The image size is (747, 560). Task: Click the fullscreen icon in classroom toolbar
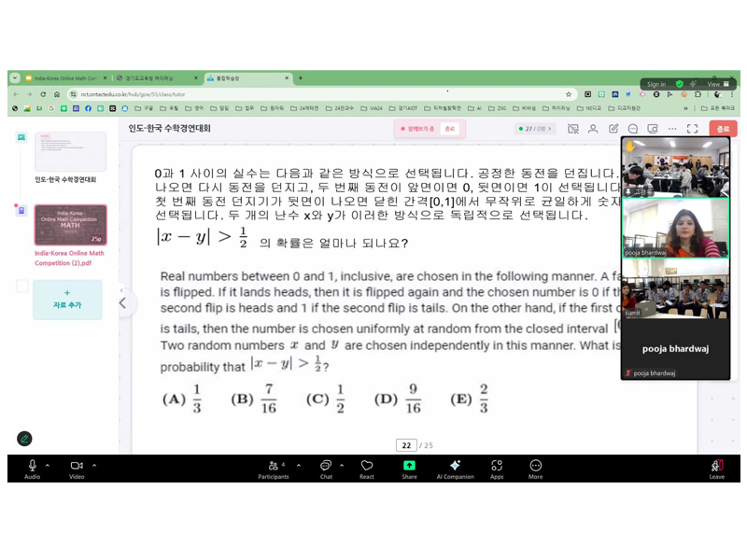[692, 129]
